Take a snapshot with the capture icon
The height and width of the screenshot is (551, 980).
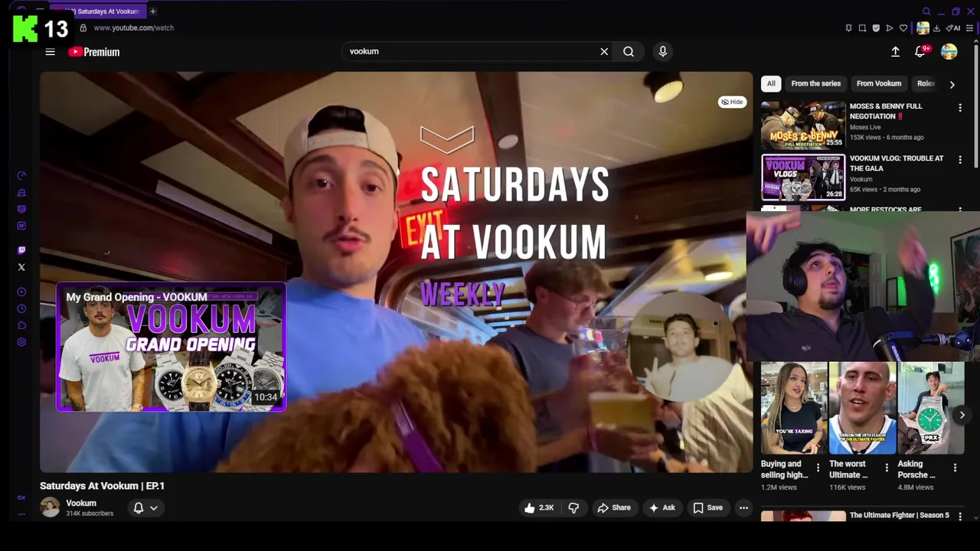click(x=862, y=28)
